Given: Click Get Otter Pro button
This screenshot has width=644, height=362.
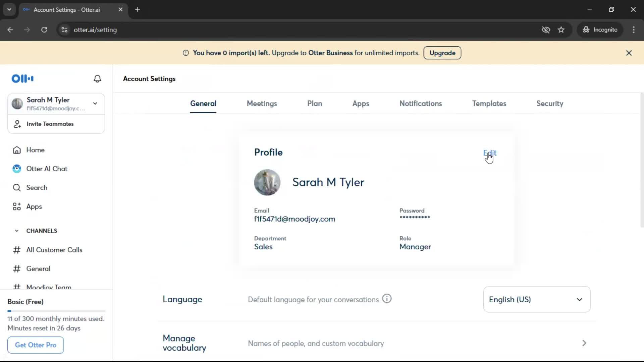Looking at the screenshot, I should click(x=36, y=345).
